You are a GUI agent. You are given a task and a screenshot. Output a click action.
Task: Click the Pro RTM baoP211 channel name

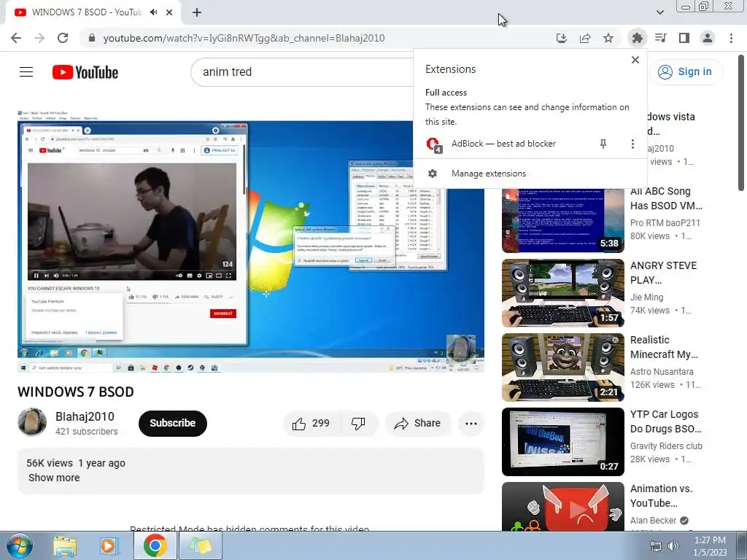[665, 223]
